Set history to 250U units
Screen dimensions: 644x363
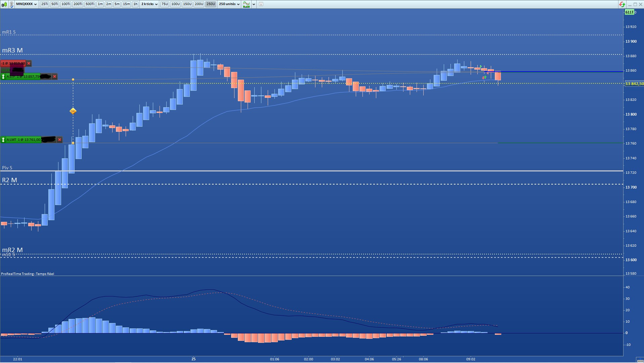[211, 4]
